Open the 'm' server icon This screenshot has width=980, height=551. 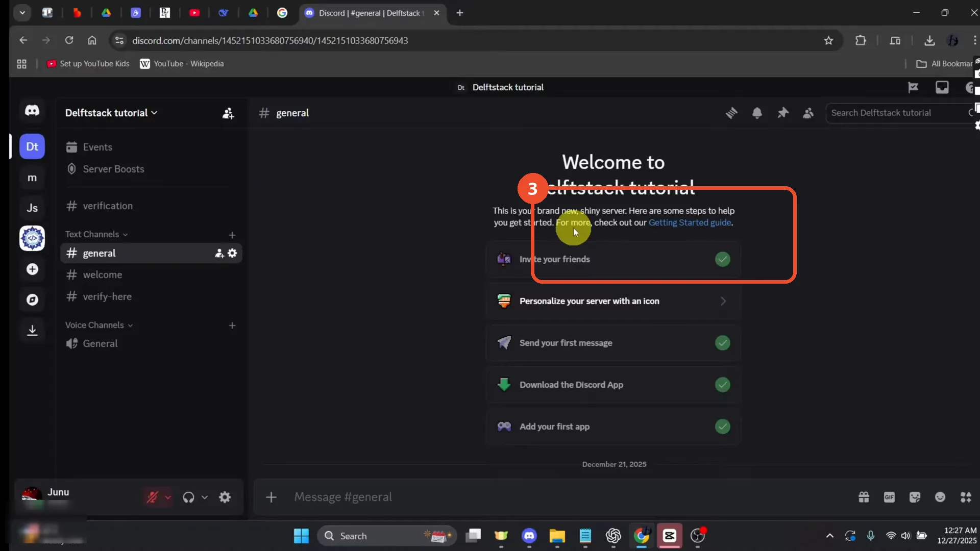(32, 178)
